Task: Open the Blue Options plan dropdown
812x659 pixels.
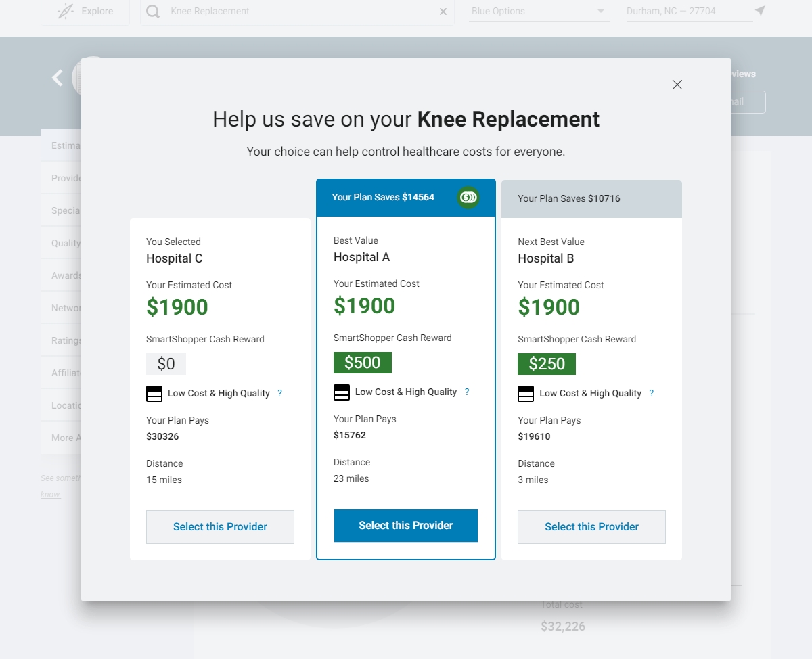Action: point(539,12)
